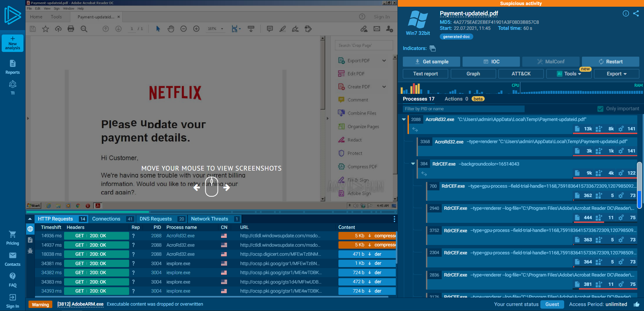Screen dimensions: 644x311
Task: Switch to the Processes tab
Action: tap(419, 99)
